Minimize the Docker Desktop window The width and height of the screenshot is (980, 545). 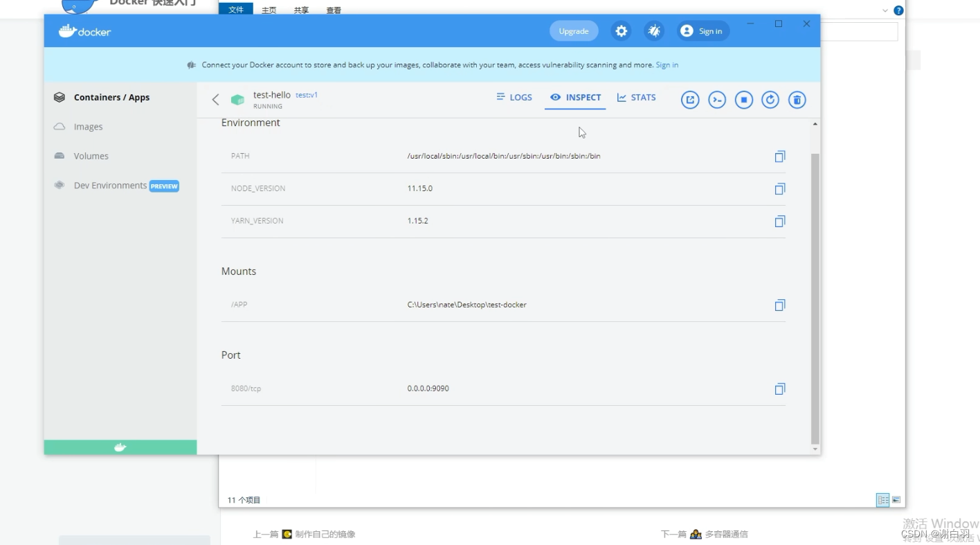[x=750, y=24]
